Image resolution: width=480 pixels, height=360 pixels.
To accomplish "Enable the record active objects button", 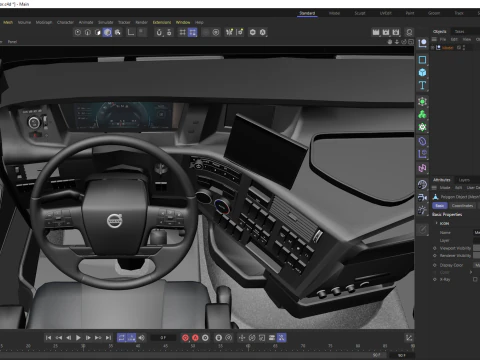I will click(x=185, y=338).
